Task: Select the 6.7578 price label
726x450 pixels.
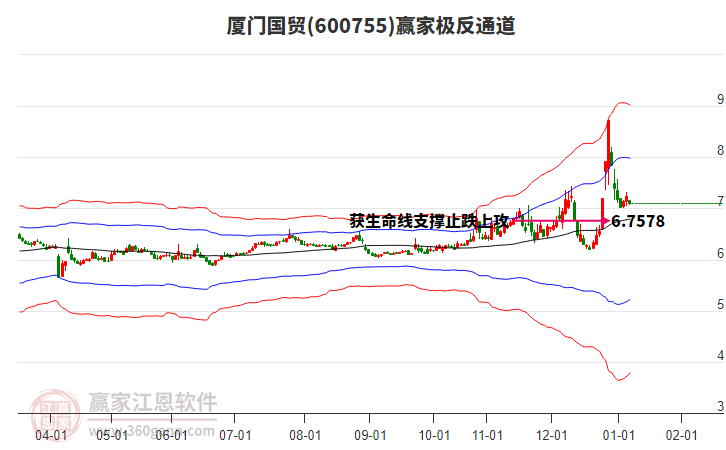Action: tap(638, 221)
